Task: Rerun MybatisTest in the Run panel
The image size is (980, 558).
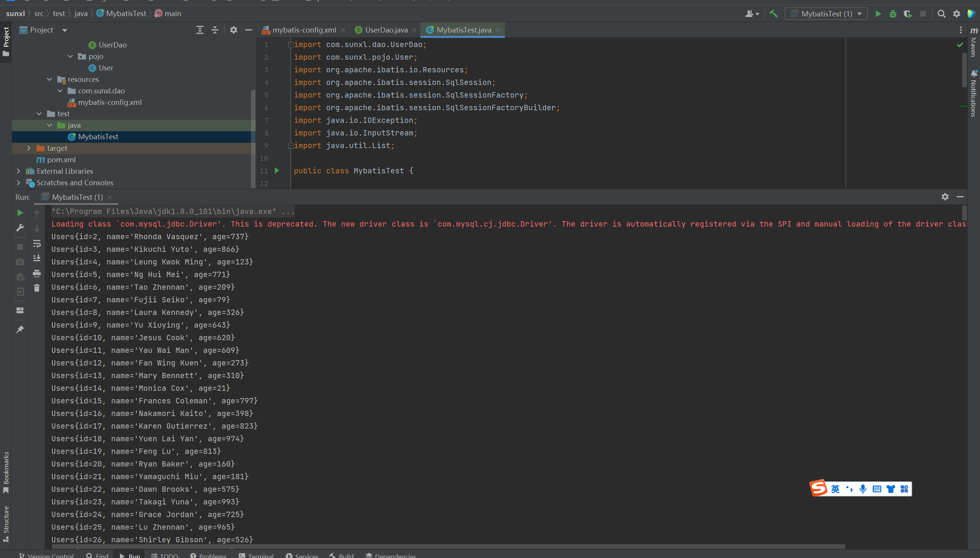Action: [x=20, y=213]
